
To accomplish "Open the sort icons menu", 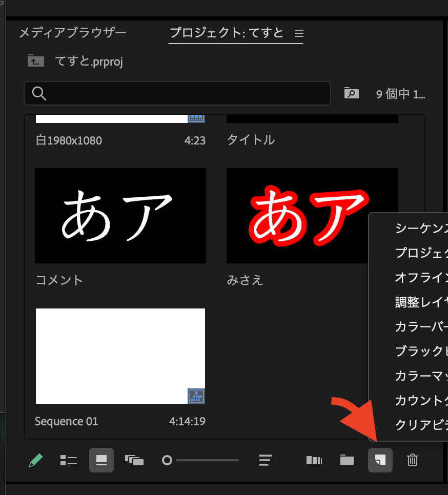I will 265,460.
